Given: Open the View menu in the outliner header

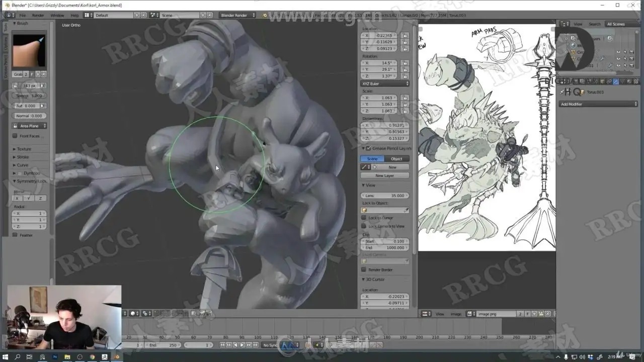Looking at the screenshot, I should click(578, 24).
